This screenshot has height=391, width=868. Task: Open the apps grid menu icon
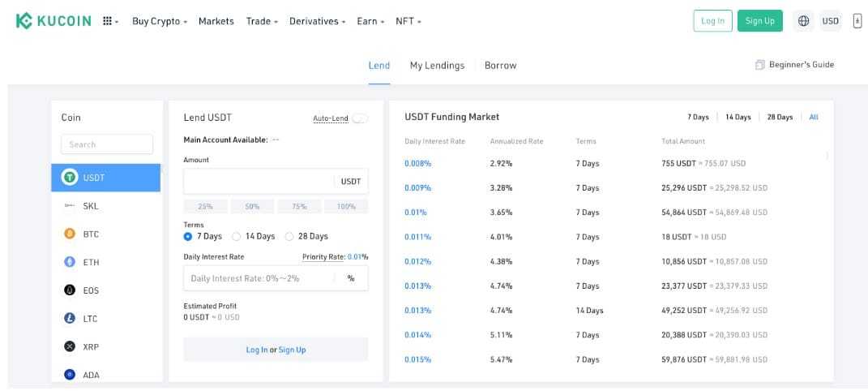coord(108,21)
